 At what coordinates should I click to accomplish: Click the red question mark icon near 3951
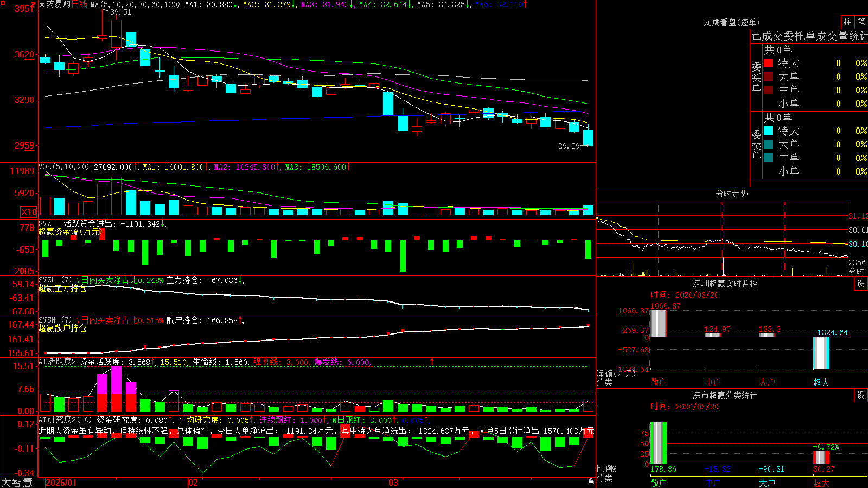coord(34,5)
